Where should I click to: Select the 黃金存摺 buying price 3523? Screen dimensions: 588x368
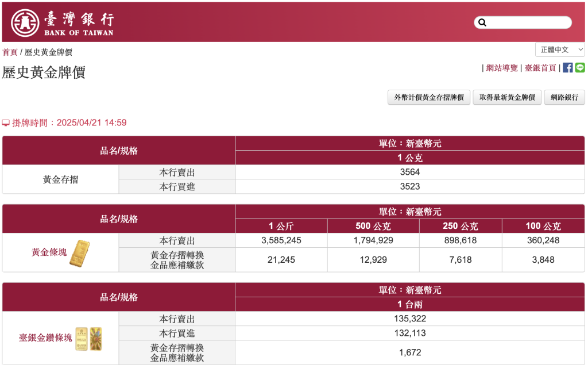410,186
